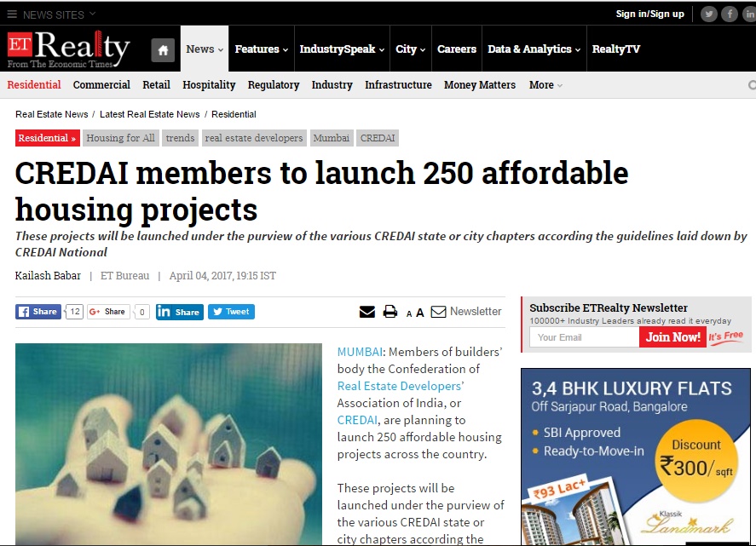The width and height of the screenshot is (756, 546).
Task: Expand the More category dropdown
Action: pyautogui.click(x=545, y=85)
